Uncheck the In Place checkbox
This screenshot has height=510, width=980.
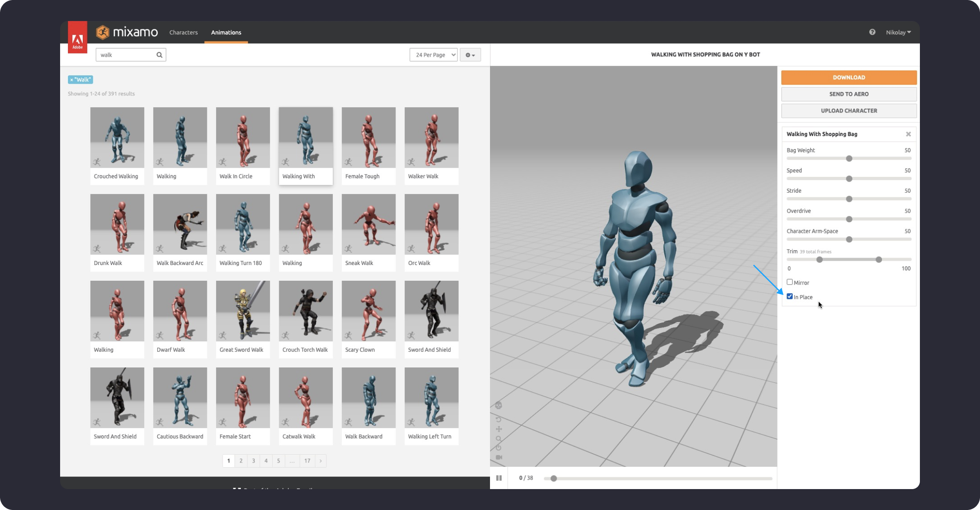click(790, 296)
